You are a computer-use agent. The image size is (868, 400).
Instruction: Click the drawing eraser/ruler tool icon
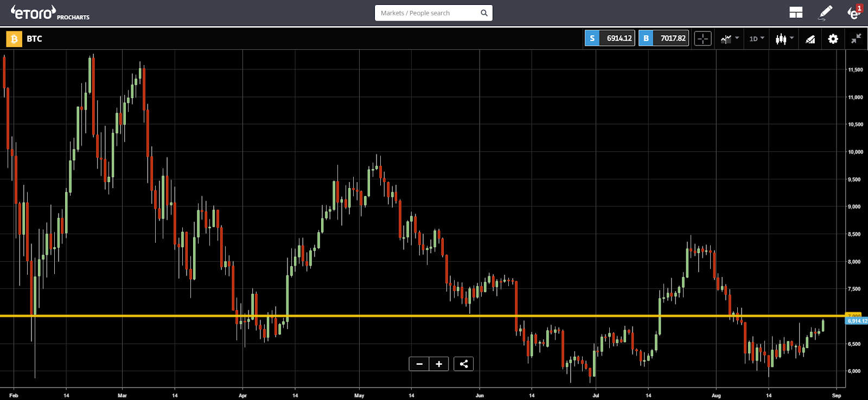[810, 38]
